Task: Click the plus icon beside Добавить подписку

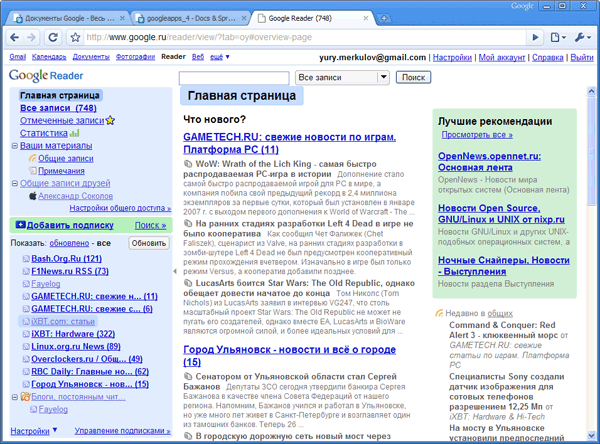Action: tap(20, 225)
